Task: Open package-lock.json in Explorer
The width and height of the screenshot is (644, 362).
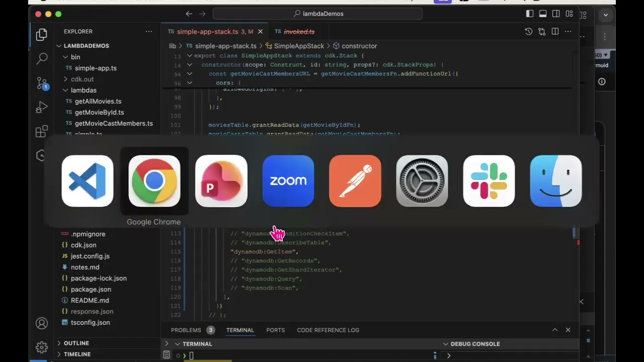Action: click(99, 278)
